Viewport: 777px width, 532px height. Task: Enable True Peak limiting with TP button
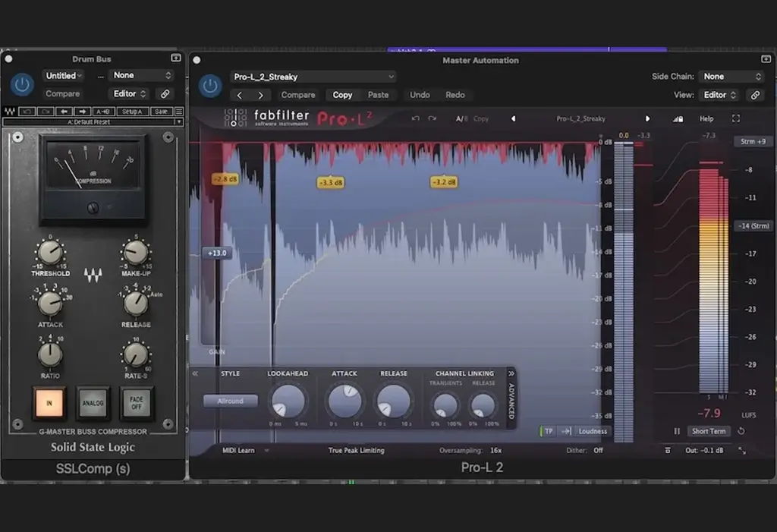(547, 431)
